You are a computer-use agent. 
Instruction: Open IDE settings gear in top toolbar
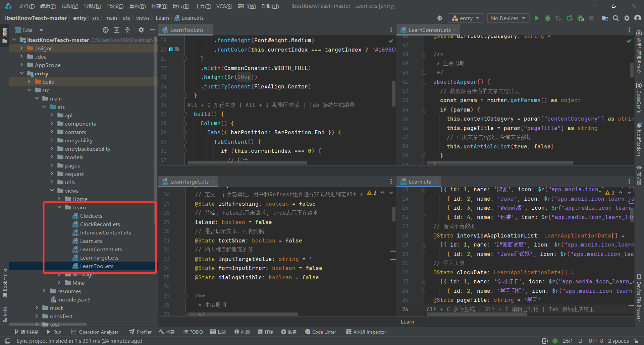pos(627,18)
